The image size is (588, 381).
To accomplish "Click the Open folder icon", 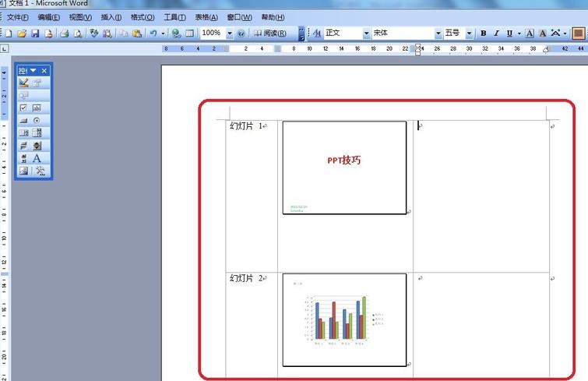I will [x=22, y=34].
